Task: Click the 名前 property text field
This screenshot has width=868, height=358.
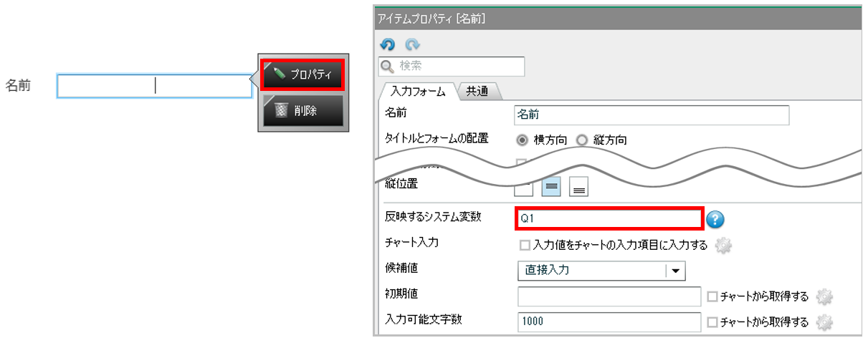Action: click(652, 115)
